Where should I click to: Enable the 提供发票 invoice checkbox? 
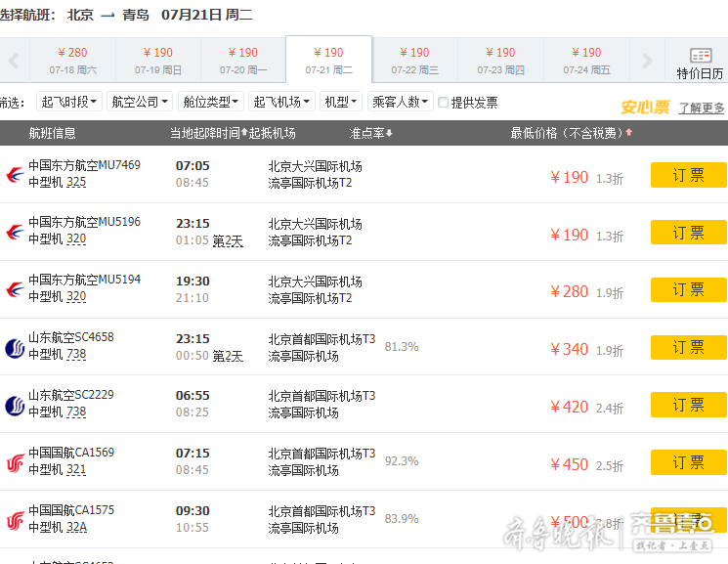tap(444, 103)
